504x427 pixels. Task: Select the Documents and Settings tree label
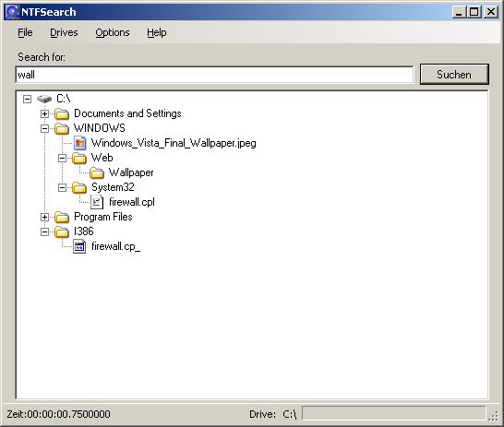coord(127,113)
